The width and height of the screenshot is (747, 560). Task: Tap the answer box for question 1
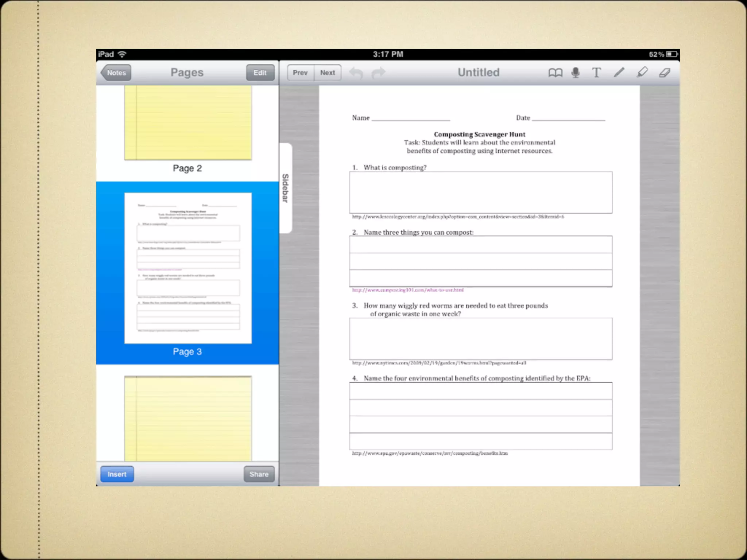pos(481,192)
